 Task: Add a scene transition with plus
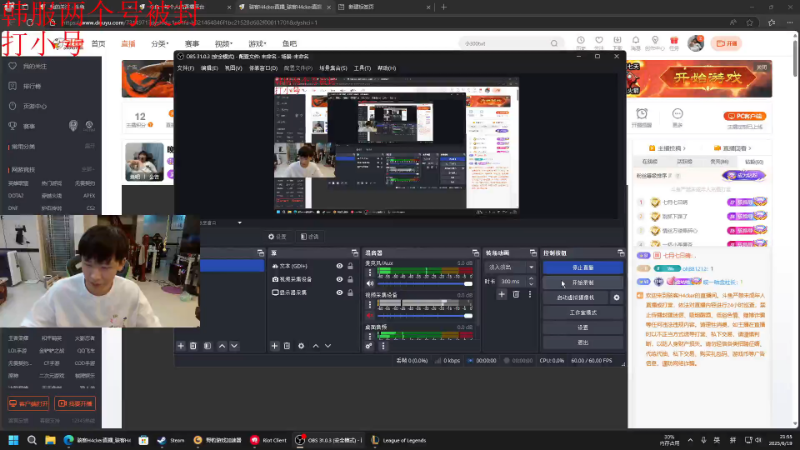[502, 294]
